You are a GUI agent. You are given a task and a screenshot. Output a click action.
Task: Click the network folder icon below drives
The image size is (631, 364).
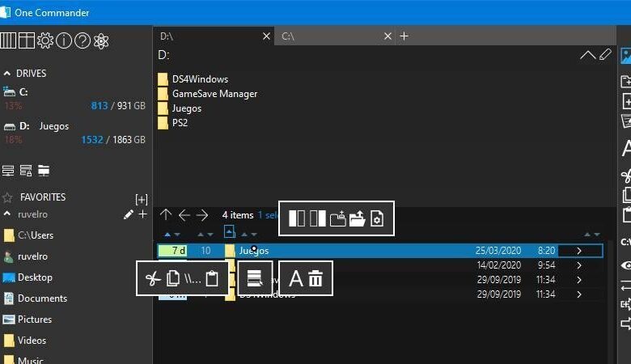(x=44, y=171)
